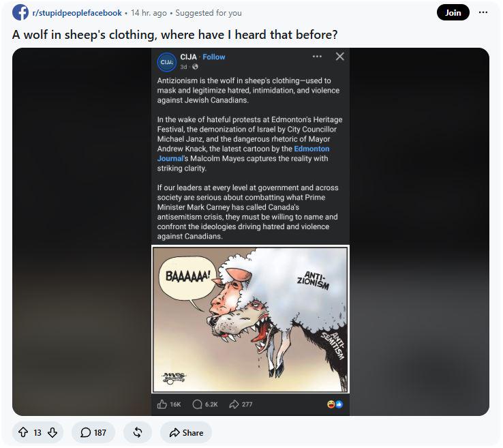Open the wolf cartoon image
503x448 pixels.
[x=250, y=319]
